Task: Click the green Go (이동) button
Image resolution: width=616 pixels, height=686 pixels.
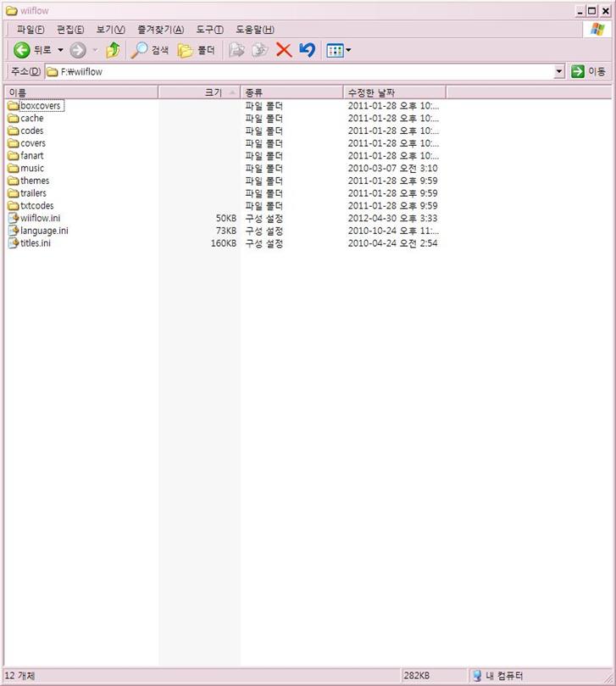Action: (x=588, y=71)
